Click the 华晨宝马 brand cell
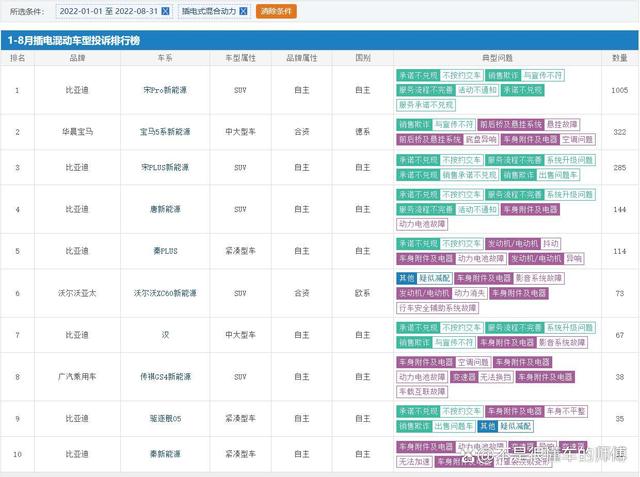Screen dimensions: 640x477 [x=77, y=132]
